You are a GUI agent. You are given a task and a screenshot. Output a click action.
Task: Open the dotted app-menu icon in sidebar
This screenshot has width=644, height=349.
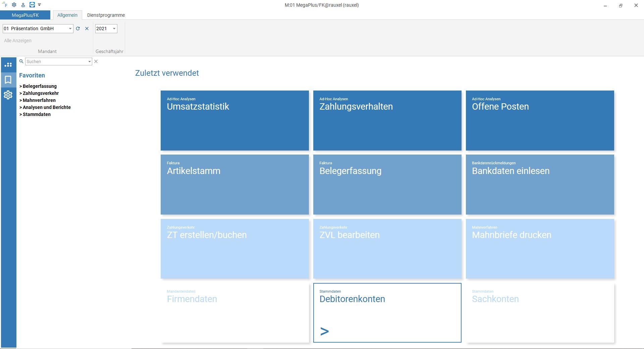[8, 65]
